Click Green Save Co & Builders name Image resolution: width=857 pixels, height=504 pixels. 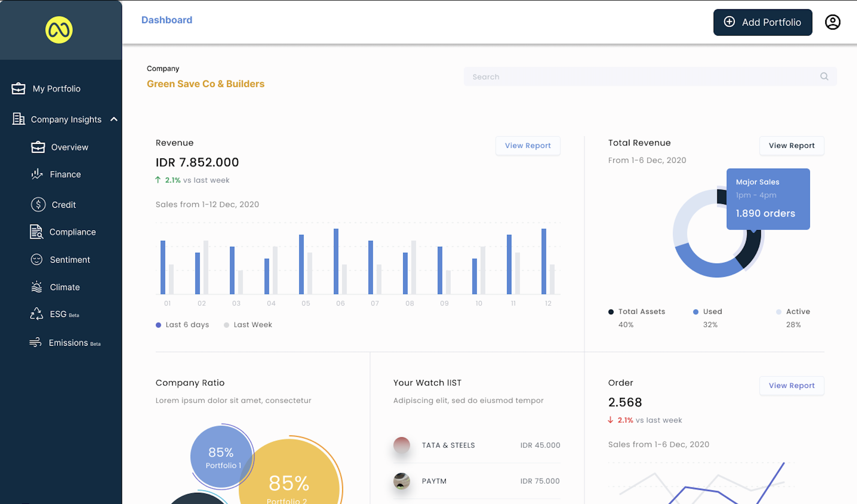coord(206,84)
